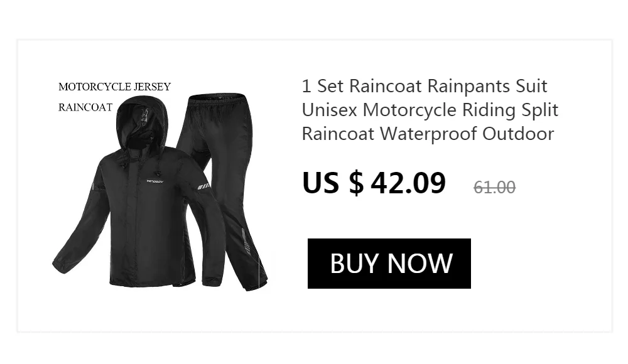Click the RAINCOAT caption under Motorcycle Jersey
The height and width of the screenshot is (364, 628).
85,107
